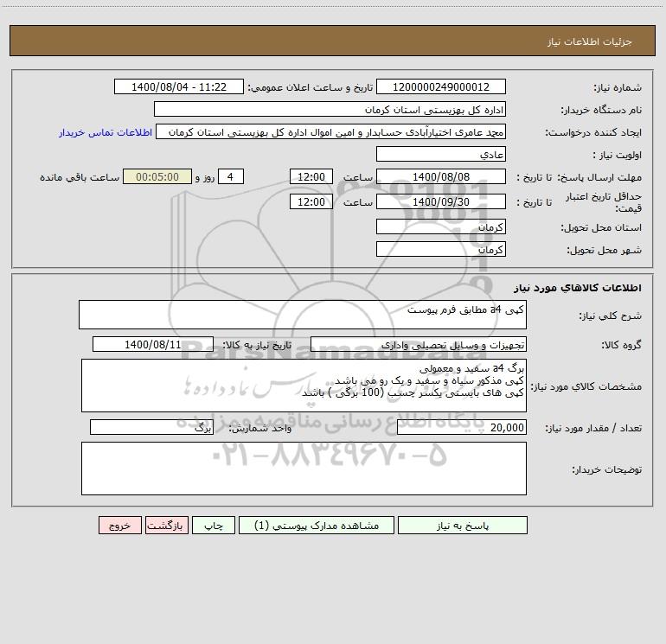Select the شماره نیاز field 1200000249000012
Screen dimensions: 666x644
441,86
